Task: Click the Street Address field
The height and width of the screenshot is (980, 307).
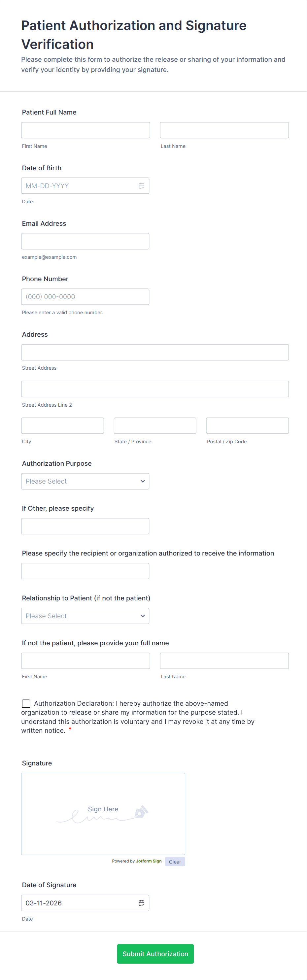Action: pos(155,352)
